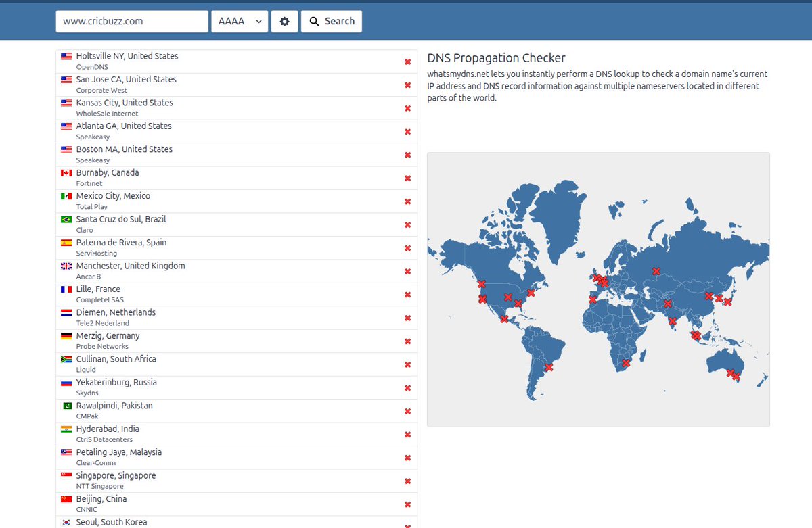
Task: Click the UK flag beside Manchester
Action: 66,266
